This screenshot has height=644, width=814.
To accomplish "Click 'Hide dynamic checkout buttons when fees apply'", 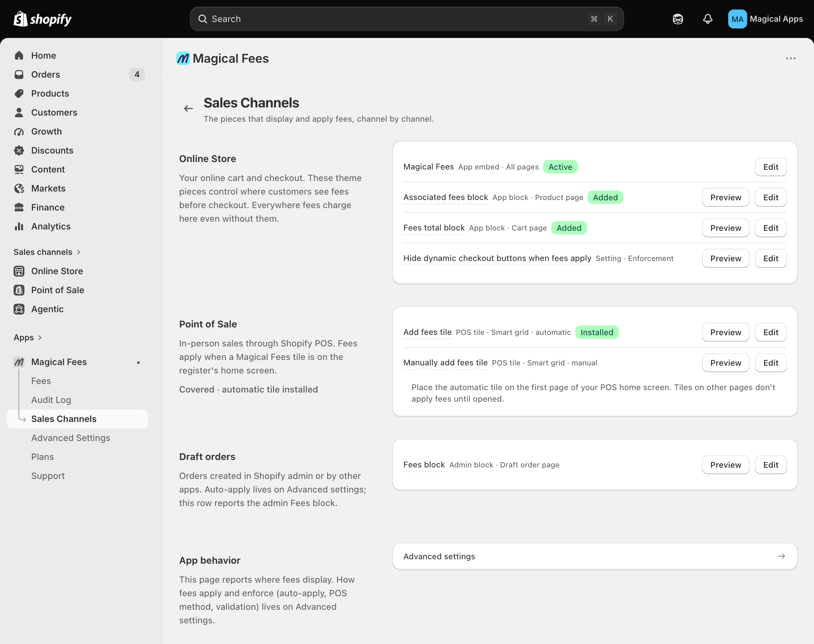I will coord(497,259).
